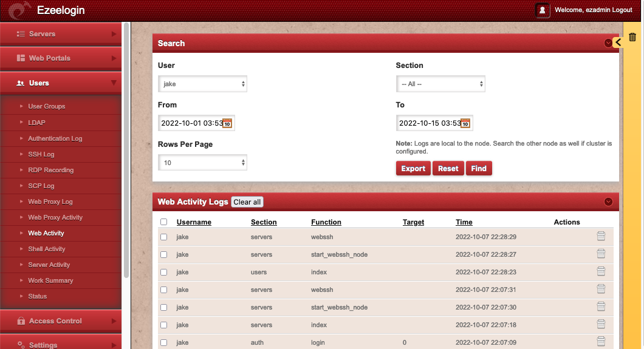Check the row for start_webssh_node at 22:28:27
644x349 pixels.
[164, 255]
